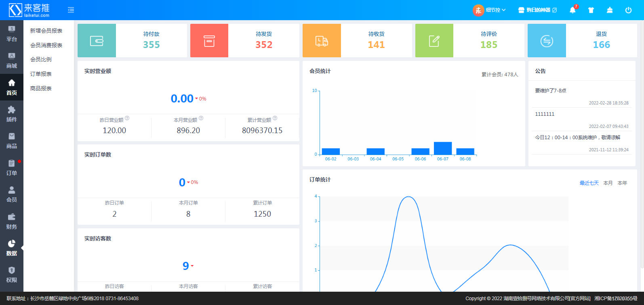Open the 细节控 user dropdown menu
Viewport: 644px width, 305px height.
click(x=496, y=10)
